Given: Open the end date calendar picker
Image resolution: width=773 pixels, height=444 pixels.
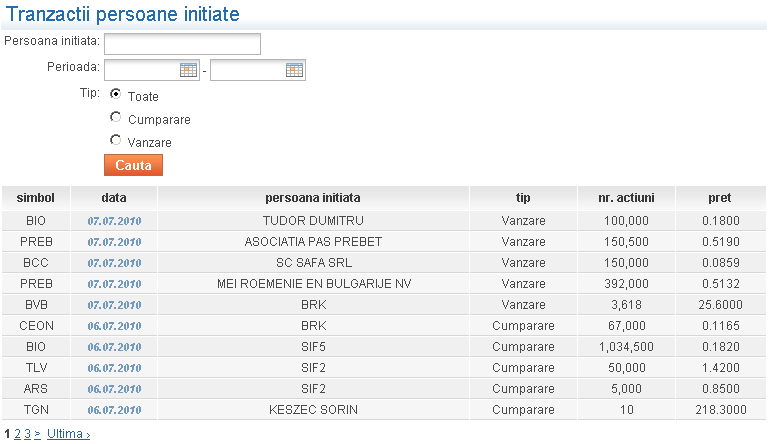Looking at the screenshot, I should coord(294,70).
